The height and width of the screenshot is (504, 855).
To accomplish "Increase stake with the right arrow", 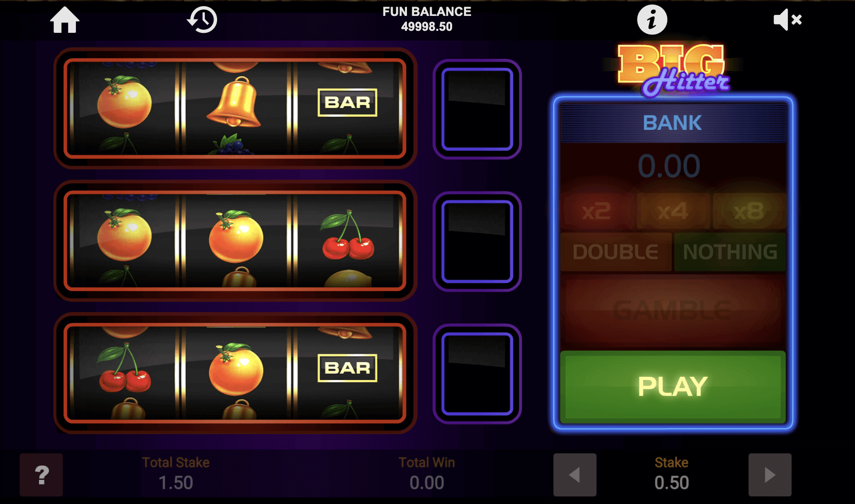I will [x=770, y=475].
